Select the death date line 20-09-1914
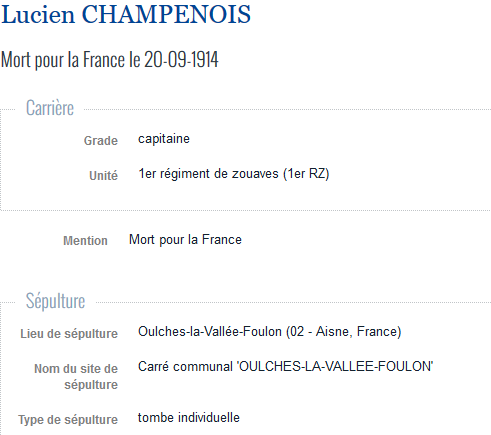491x435 pixels. click(110, 60)
